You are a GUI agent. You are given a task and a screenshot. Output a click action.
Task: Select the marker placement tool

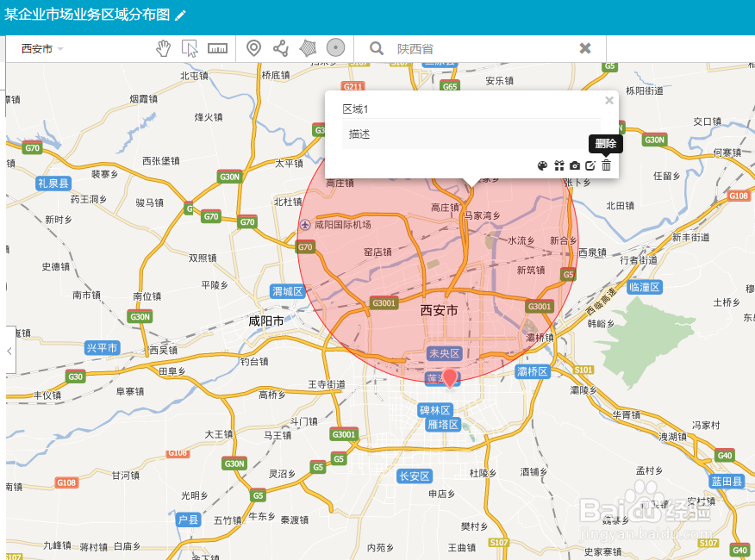coord(253,48)
